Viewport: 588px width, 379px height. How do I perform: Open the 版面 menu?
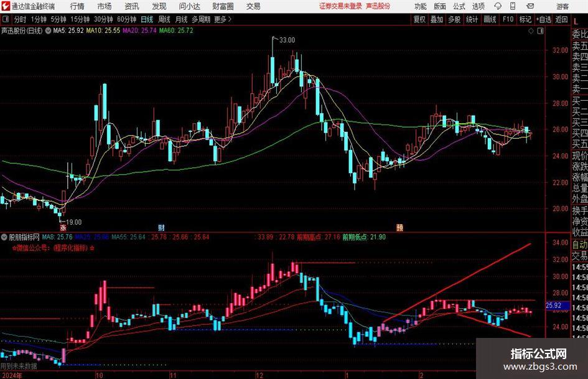pos(440,6)
